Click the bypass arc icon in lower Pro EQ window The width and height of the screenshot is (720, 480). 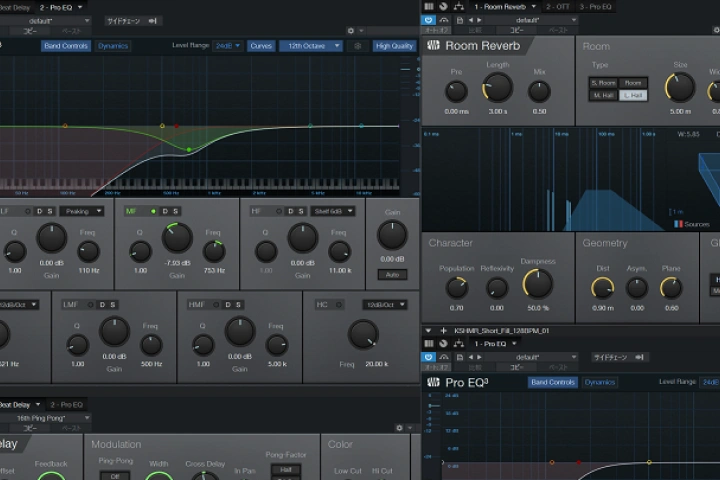(x=444, y=357)
